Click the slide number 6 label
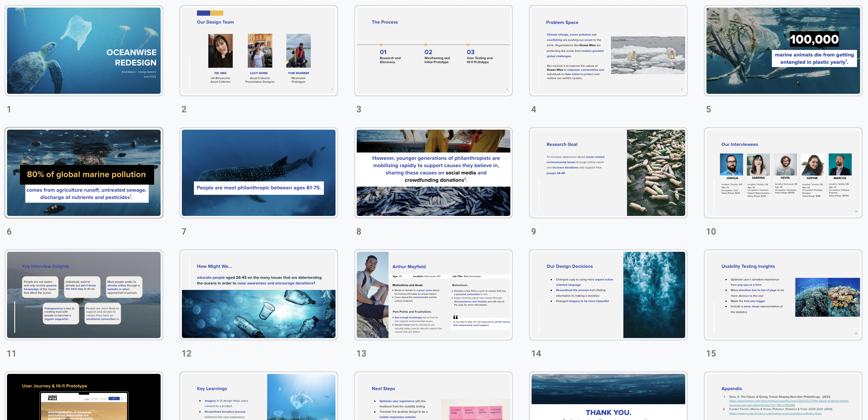868x420 pixels. click(x=9, y=232)
